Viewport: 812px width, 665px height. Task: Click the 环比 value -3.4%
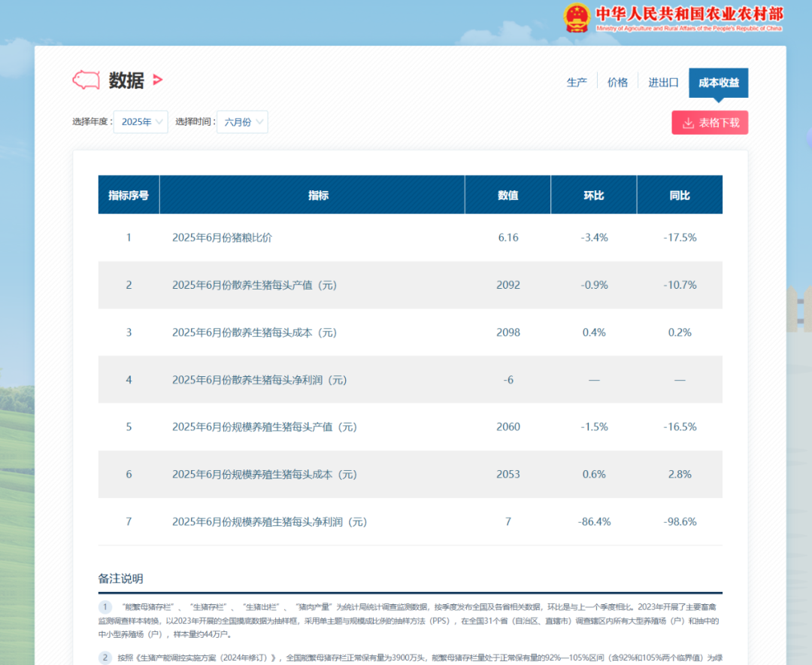(594, 238)
